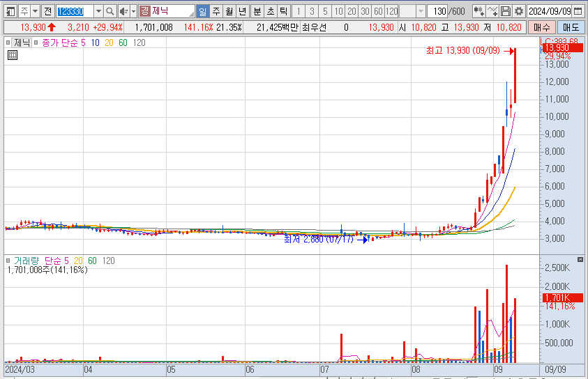Switch to 년 (yearly) period
588x379 pixels.
point(242,11)
